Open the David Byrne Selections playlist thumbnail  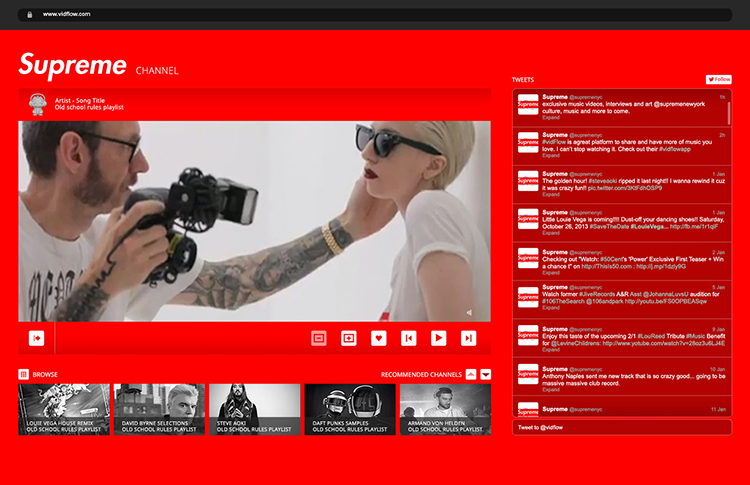(x=159, y=409)
